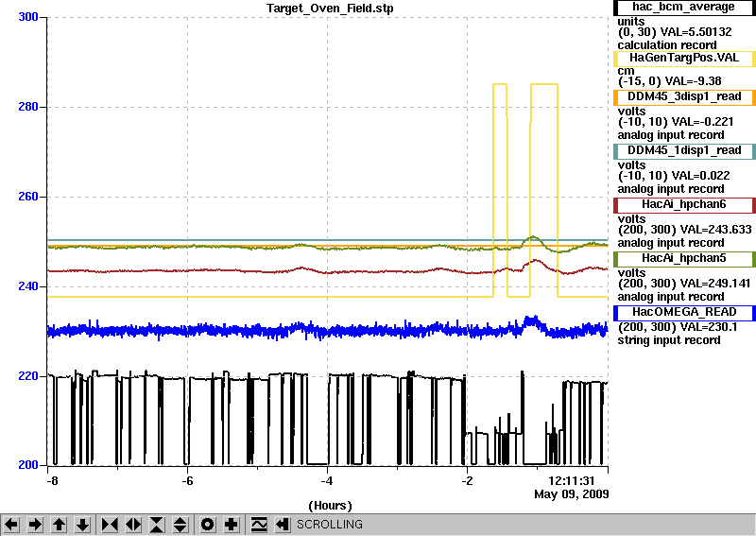Click the circle auto-scale toolbar icon

208,524
